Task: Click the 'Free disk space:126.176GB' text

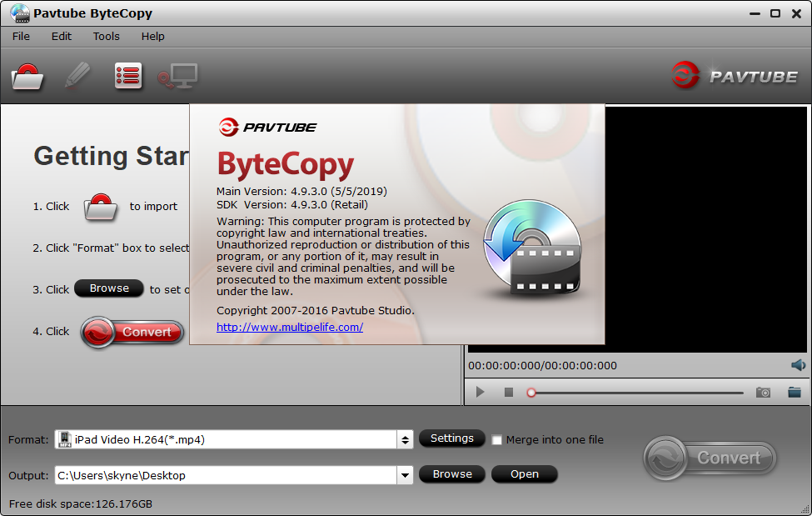Action: point(81,503)
